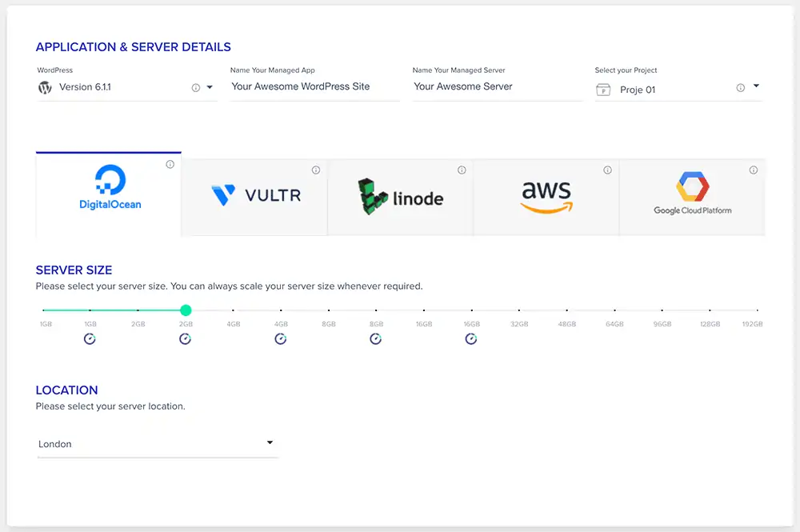The image size is (800, 532).
Task: Click the Name Your Managed App field
Action: coord(314,87)
